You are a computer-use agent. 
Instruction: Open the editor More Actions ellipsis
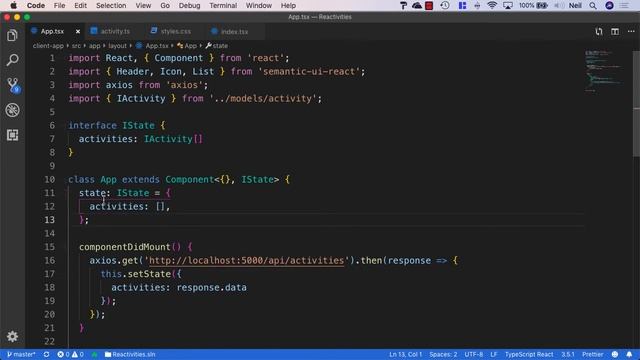coord(631,31)
